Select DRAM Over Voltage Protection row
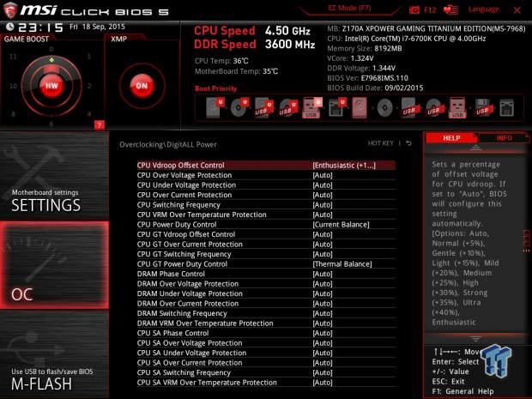This screenshot has height=399, width=532. (x=266, y=284)
